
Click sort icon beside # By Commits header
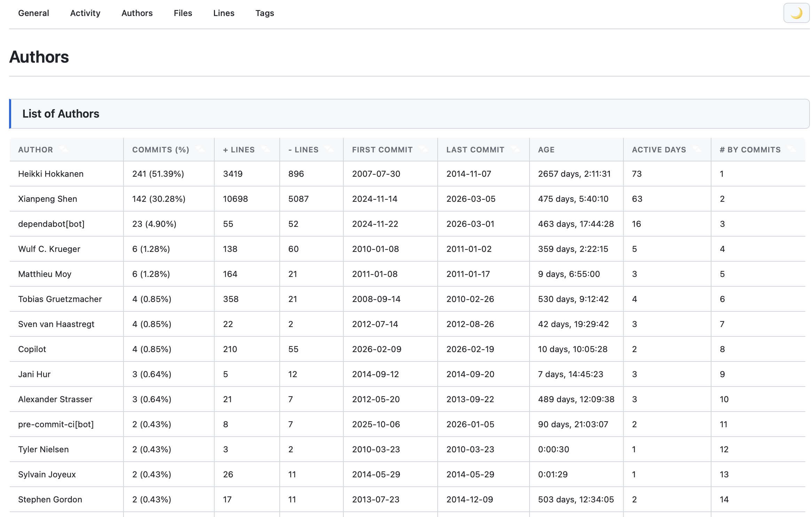click(791, 149)
